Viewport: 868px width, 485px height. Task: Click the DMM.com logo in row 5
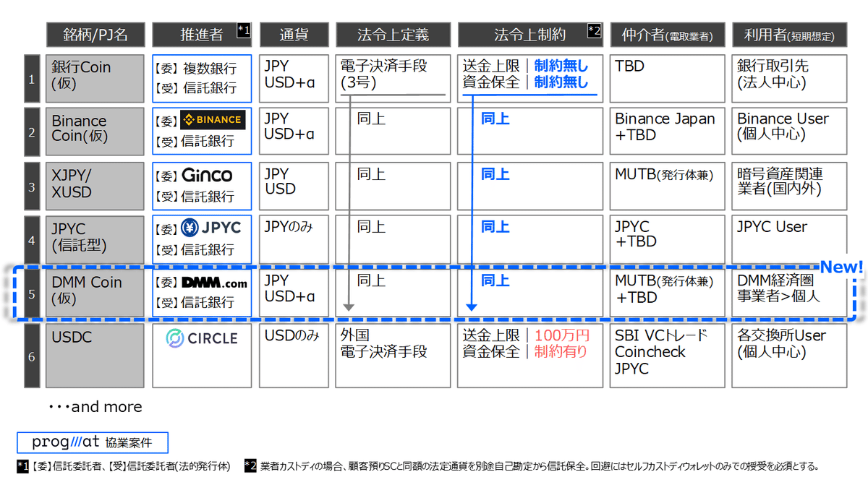pos(213,283)
